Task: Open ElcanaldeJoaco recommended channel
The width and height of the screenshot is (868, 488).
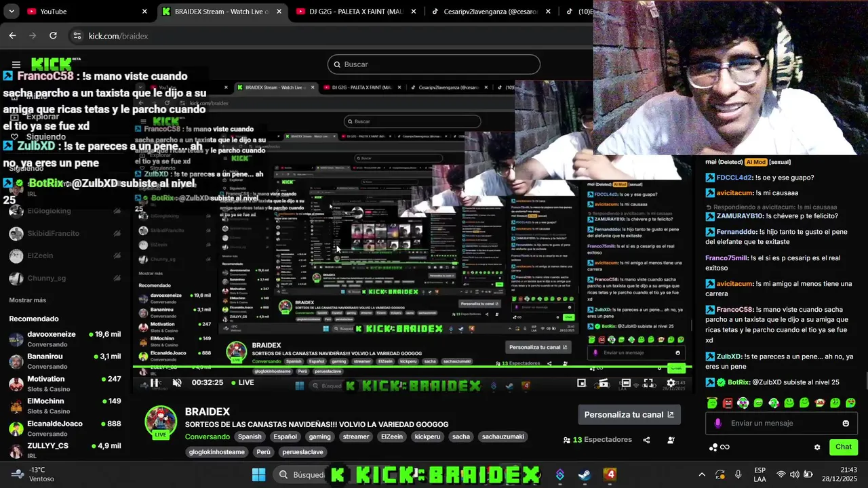Action: pyautogui.click(x=64, y=428)
